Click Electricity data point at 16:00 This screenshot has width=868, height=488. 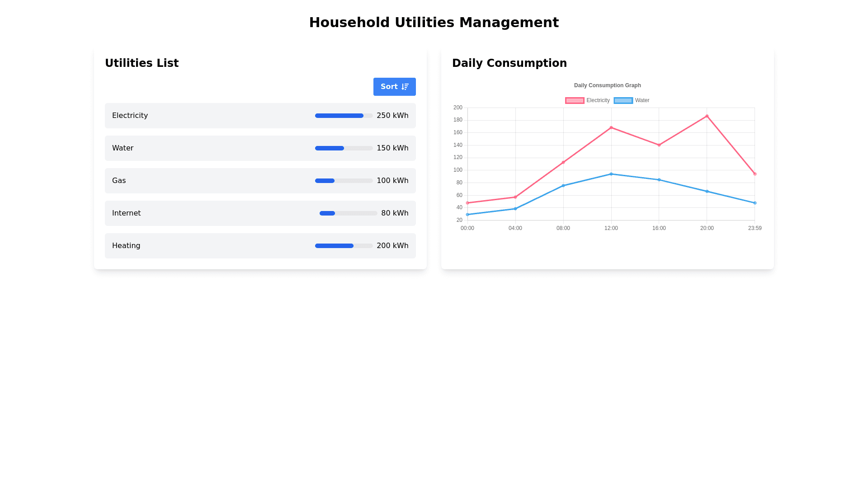[x=659, y=145]
